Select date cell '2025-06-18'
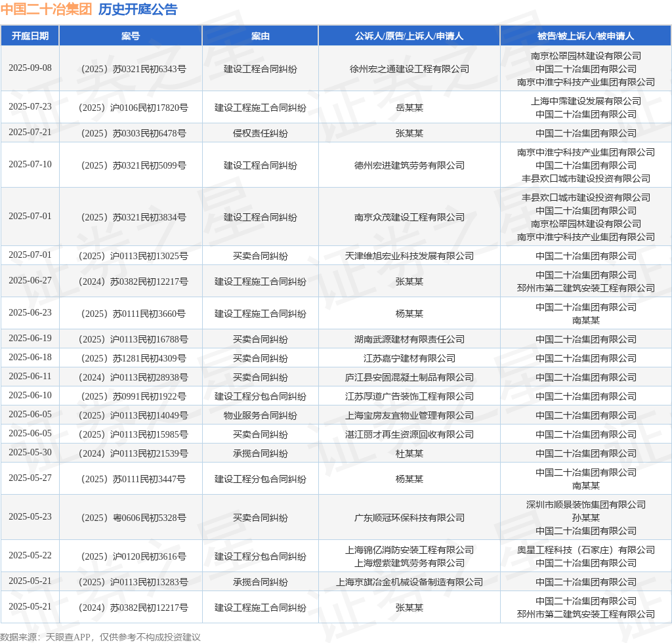Image resolution: width=672 pixels, height=643 pixels. point(30,358)
